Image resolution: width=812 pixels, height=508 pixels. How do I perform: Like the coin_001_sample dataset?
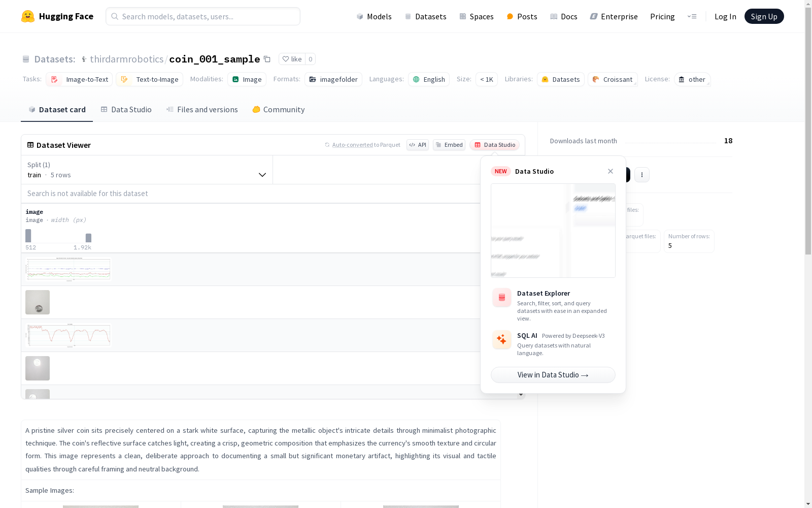point(292,59)
